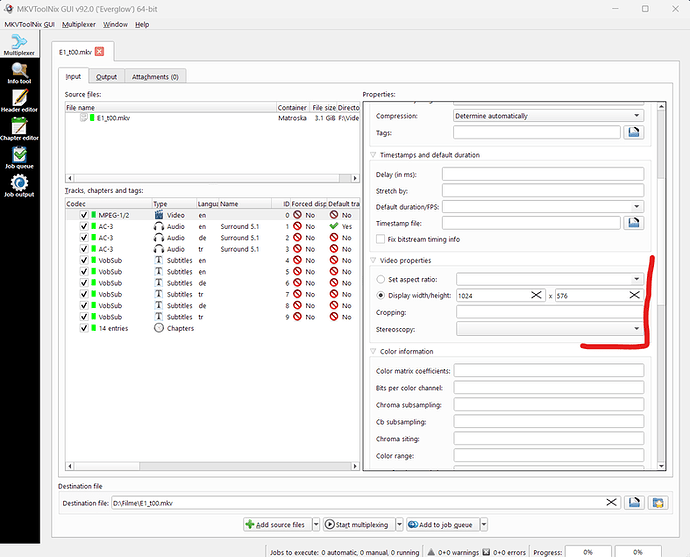This screenshot has width=690, height=557.
Task: Clear the display height value 576
Action: [634, 295]
